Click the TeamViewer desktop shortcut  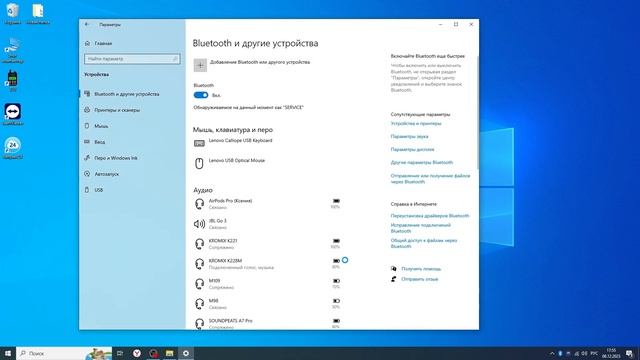click(x=13, y=114)
